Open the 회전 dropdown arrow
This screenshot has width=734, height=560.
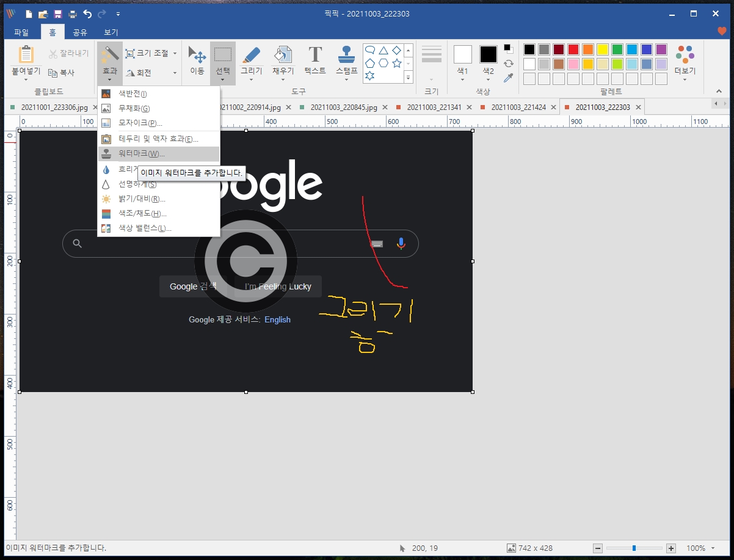point(175,73)
